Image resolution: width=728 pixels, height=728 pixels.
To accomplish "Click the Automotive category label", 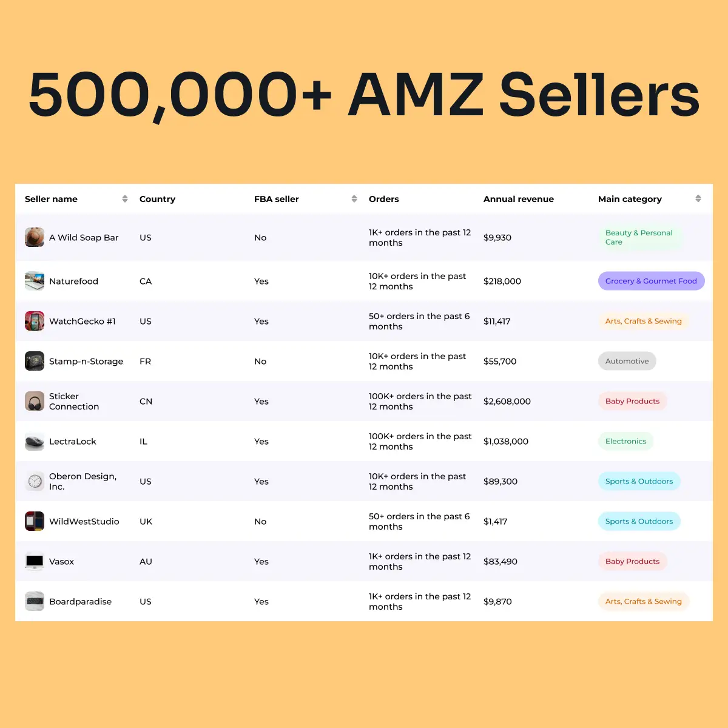I will click(x=627, y=360).
